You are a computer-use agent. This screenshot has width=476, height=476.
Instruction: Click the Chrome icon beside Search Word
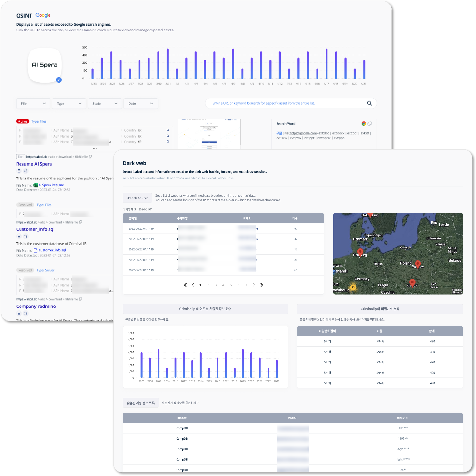[364, 123]
